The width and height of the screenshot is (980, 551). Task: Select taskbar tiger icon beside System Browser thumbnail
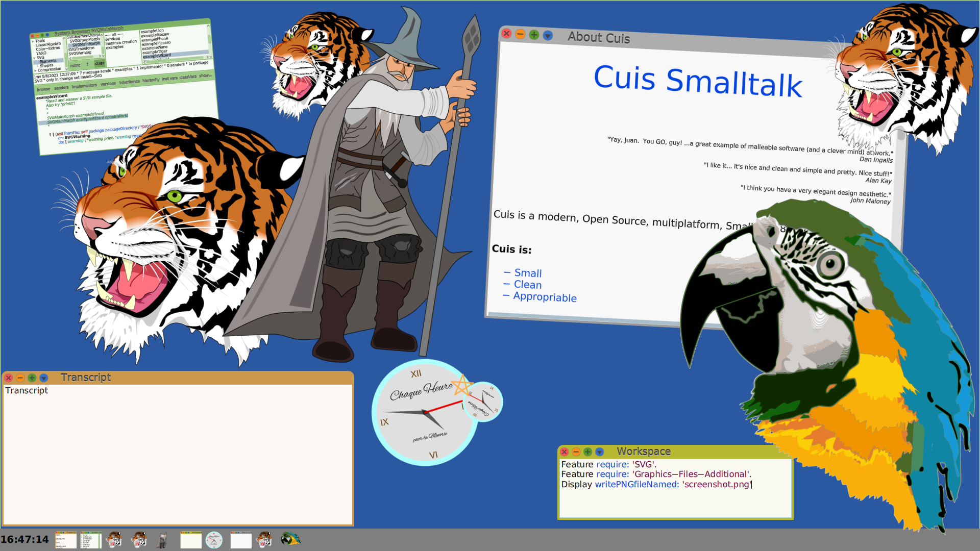click(x=114, y=539)
